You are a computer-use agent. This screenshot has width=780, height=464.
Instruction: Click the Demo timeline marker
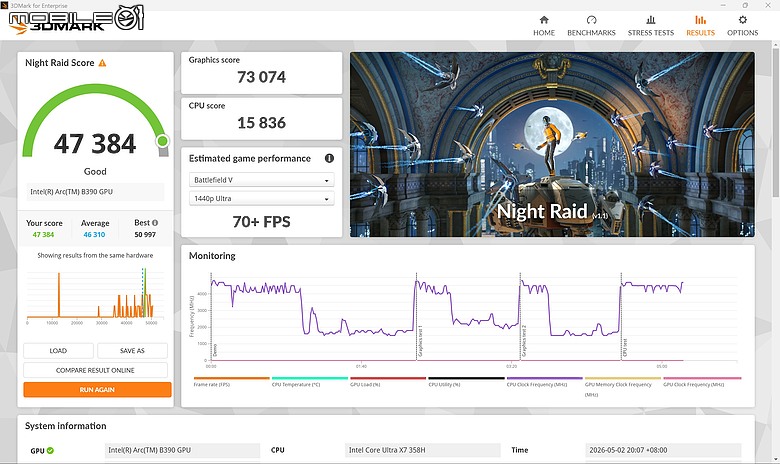tap(215, 350)
